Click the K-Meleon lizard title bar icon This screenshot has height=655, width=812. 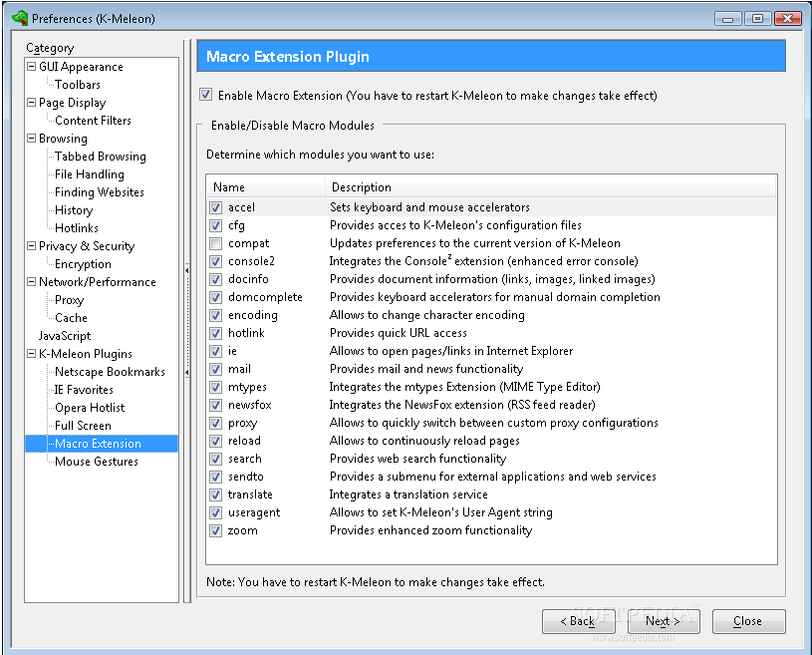[20, 18]
